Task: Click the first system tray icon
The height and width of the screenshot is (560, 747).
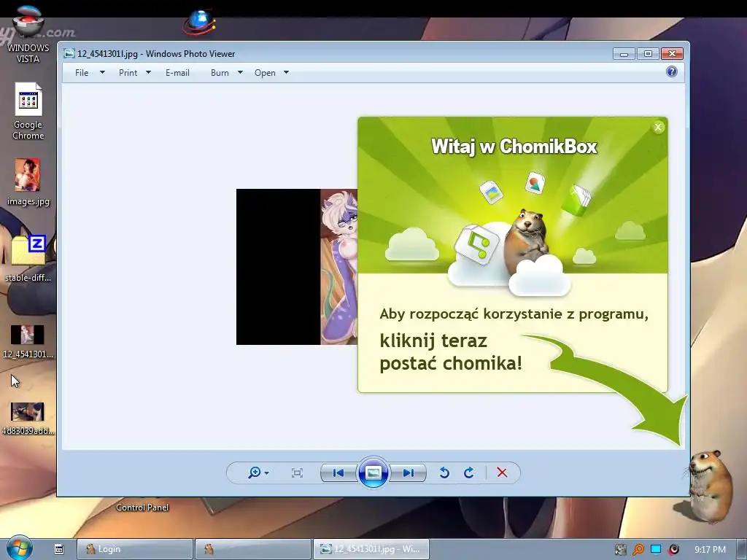Action: [x=620, y=550]
